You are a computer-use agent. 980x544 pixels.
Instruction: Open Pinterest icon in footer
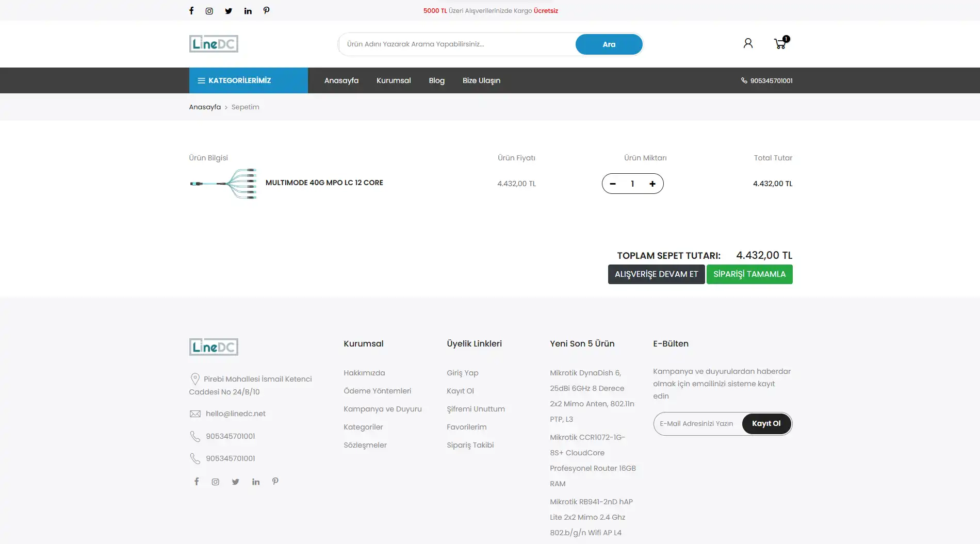275,481
